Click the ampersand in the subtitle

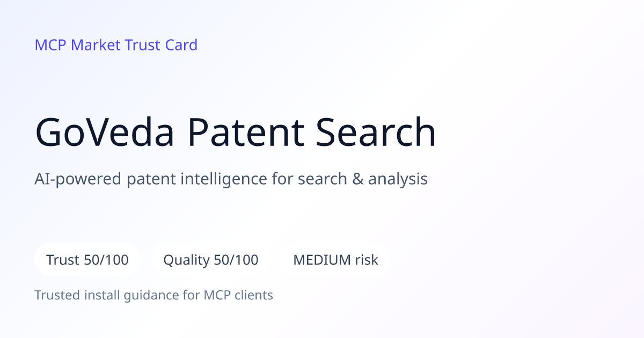pyautogui.click(x=357, y=179)
